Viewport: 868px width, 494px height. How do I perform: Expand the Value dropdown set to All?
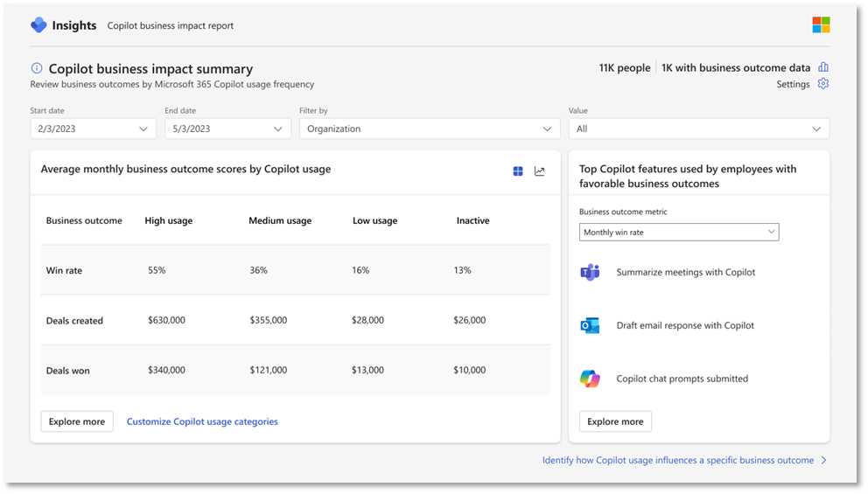click(698, 129)
